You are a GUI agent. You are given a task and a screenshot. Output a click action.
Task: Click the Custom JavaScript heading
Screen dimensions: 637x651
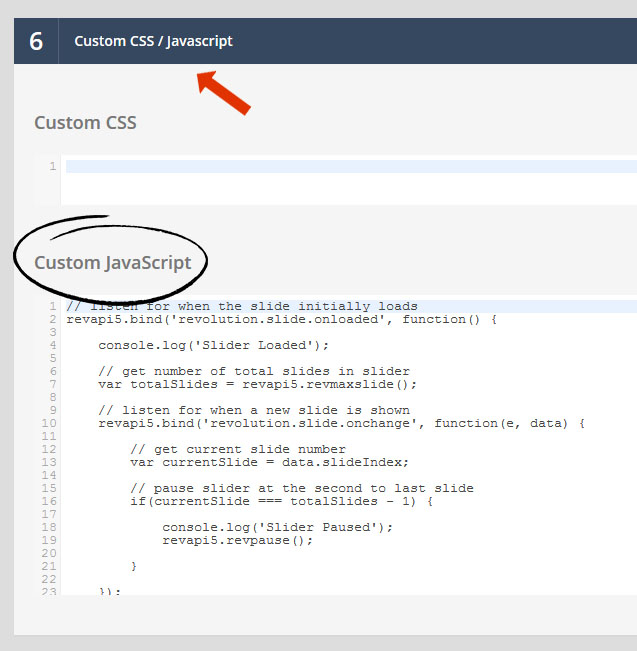point(112,263)
